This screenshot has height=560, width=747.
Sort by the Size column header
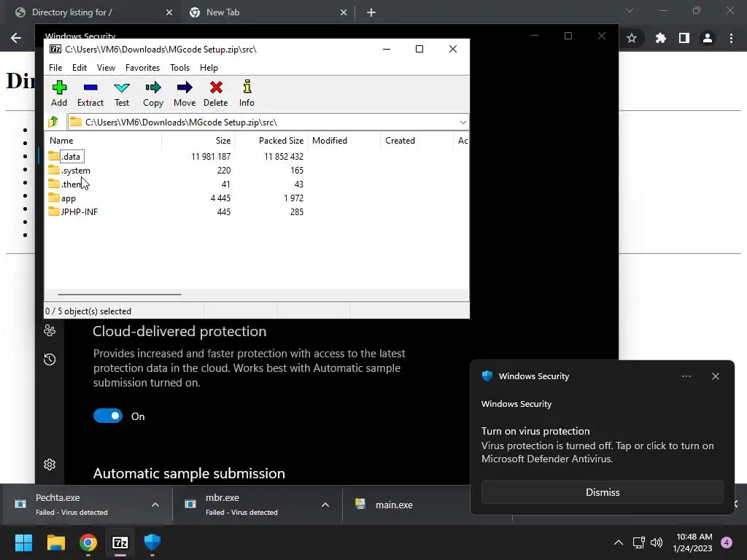click(198, 141)
